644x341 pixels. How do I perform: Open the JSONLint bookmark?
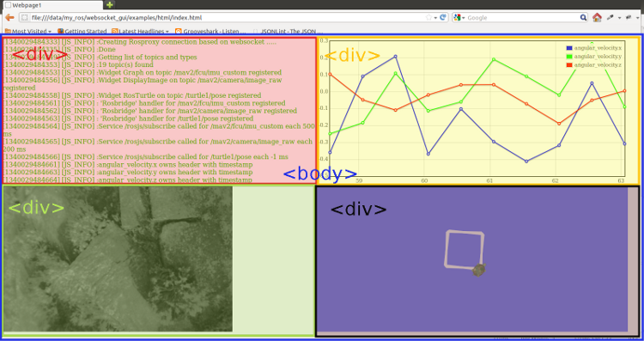tap(288, 31)
